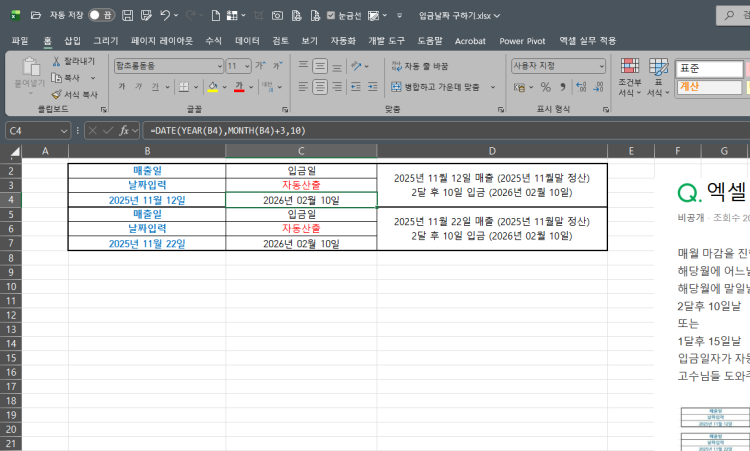
Task: Click the middle align icon
Action: 320,66
